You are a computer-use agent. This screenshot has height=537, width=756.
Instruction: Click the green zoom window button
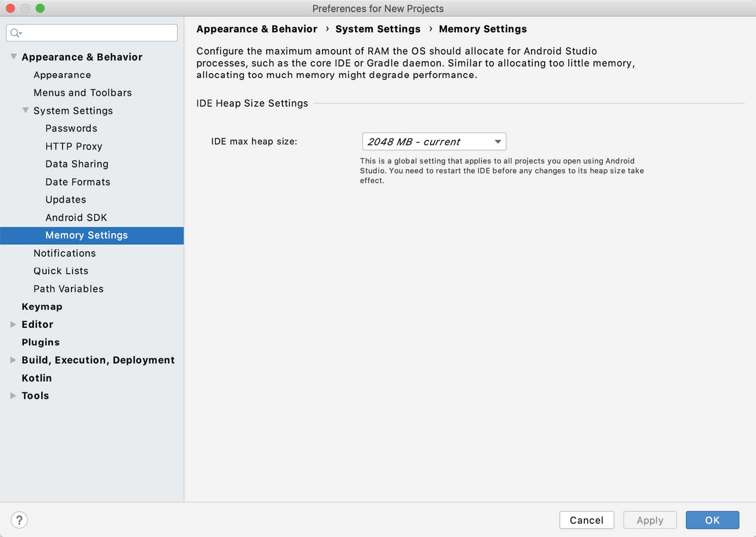pos(40,8)
